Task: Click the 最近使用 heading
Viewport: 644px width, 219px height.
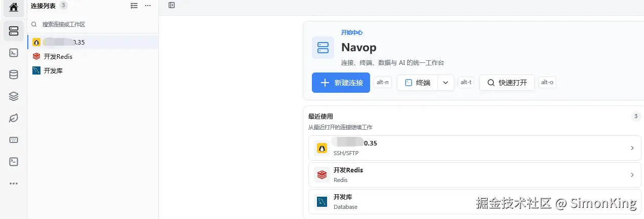Action: [320, 117]
